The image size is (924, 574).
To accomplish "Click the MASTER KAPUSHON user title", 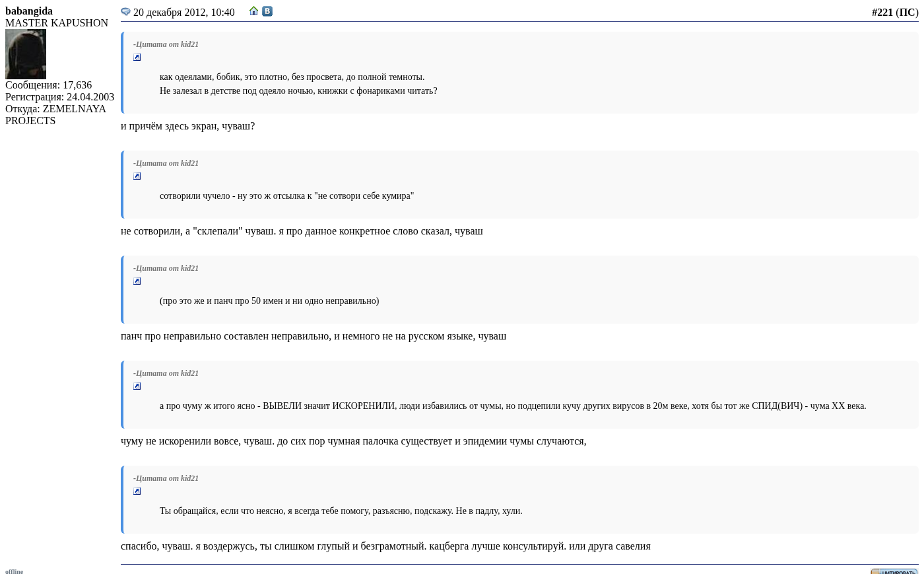I will coord(57,23).
